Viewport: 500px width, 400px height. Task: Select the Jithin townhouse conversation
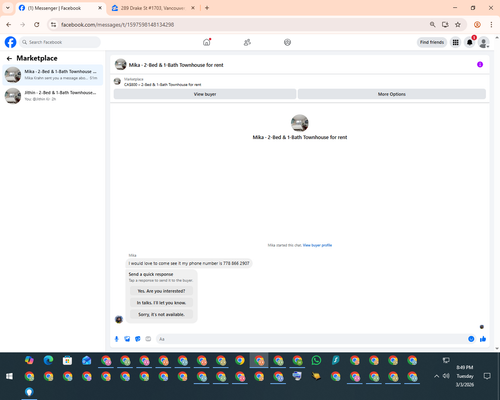coord(53,96)
